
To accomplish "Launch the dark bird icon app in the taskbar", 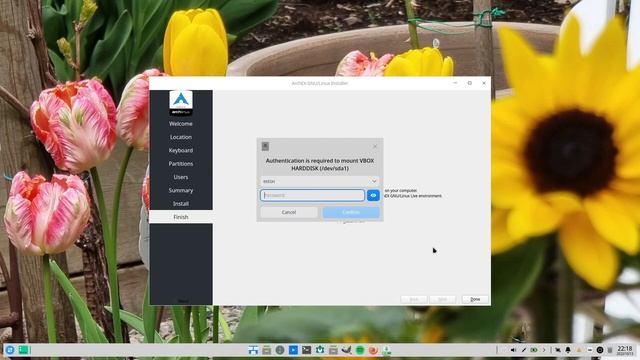I will [347, 350].
